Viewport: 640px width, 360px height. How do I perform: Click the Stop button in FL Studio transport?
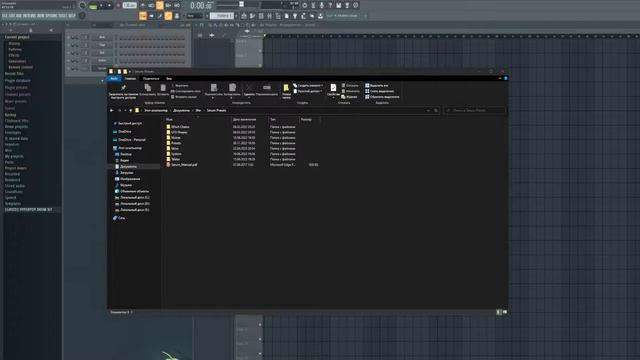pyautogui.click(x=109, y=6)
